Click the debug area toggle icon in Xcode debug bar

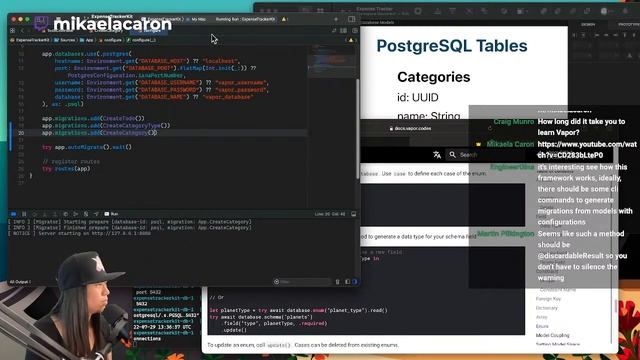coord(13,214)
